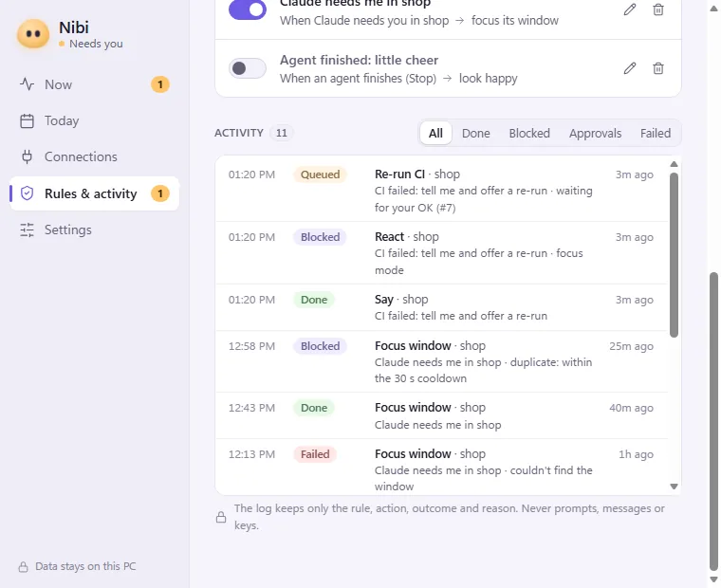Edit the 'Claude needs me in shop' rule
721x588 pixels.
[x=630, y=9]
